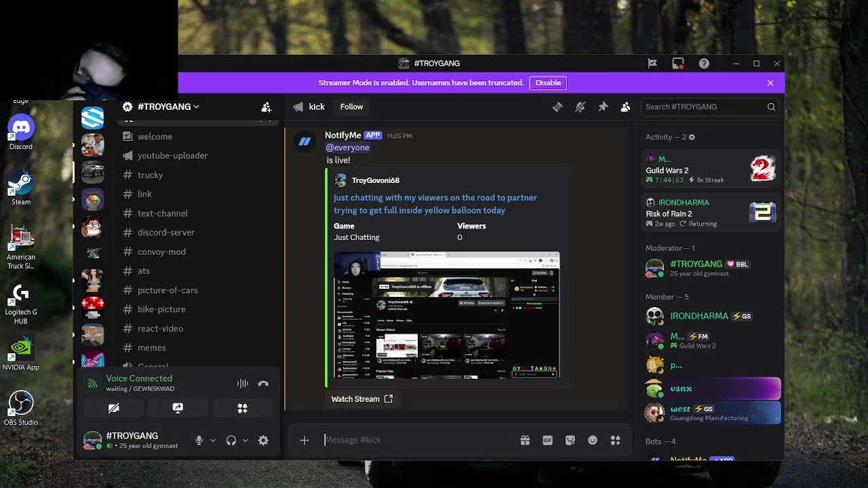Open the Discord Help icon

704,64
